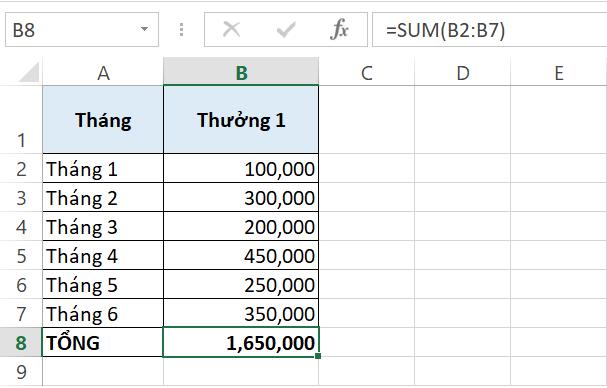
Task: Select row 2 header
Action: tap(21, 168)
